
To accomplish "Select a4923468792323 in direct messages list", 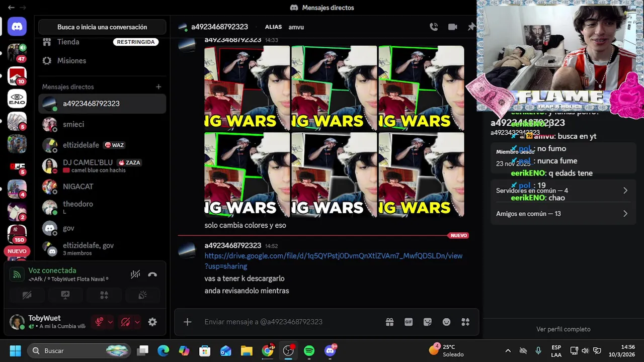I will coord(102,104).
